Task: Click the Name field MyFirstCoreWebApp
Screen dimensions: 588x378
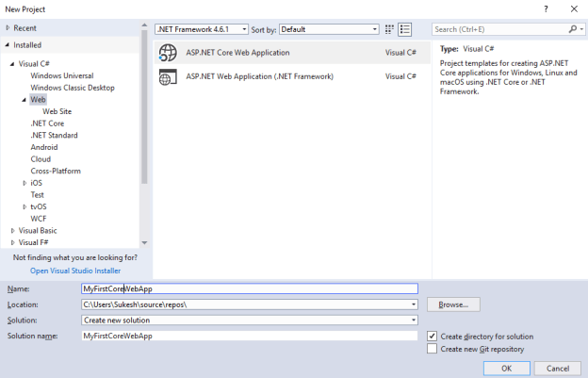Action: pyautogui.click(x=250, y=288)
